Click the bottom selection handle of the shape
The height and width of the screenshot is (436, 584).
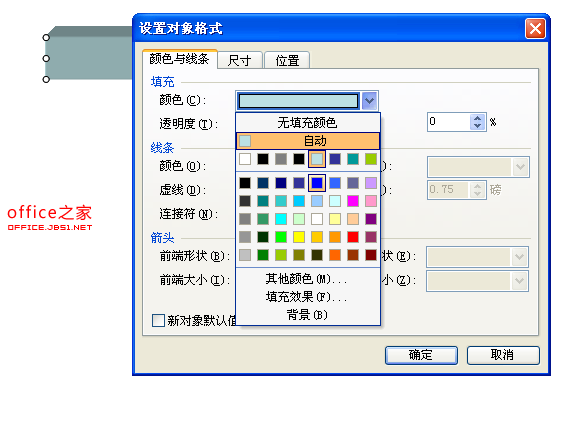point(46,79)
